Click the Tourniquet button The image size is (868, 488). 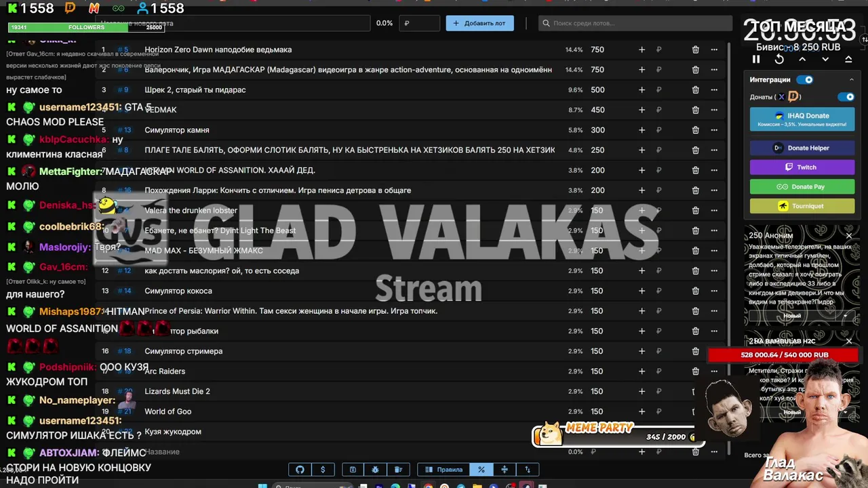coord(802,206)
